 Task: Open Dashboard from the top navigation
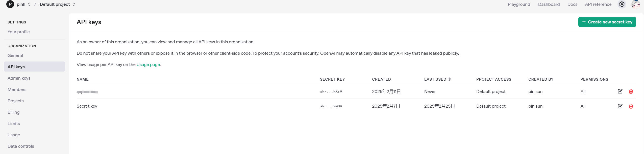[x=549, y=4]
